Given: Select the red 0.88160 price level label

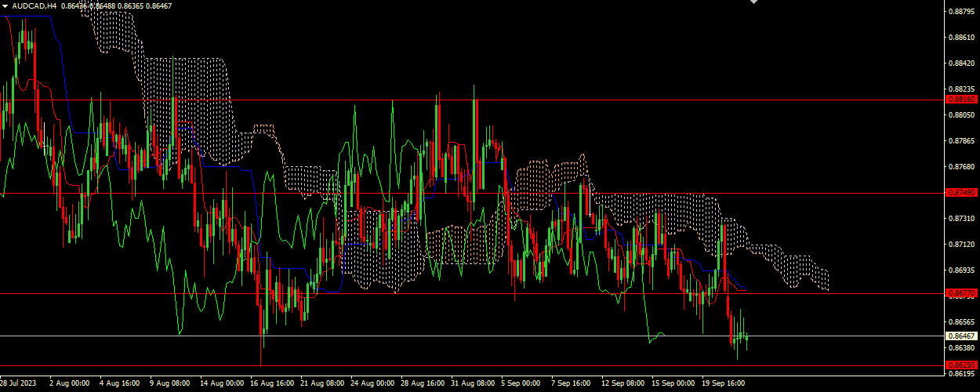Looking at the screenshot, I should [x=961, y=100].
